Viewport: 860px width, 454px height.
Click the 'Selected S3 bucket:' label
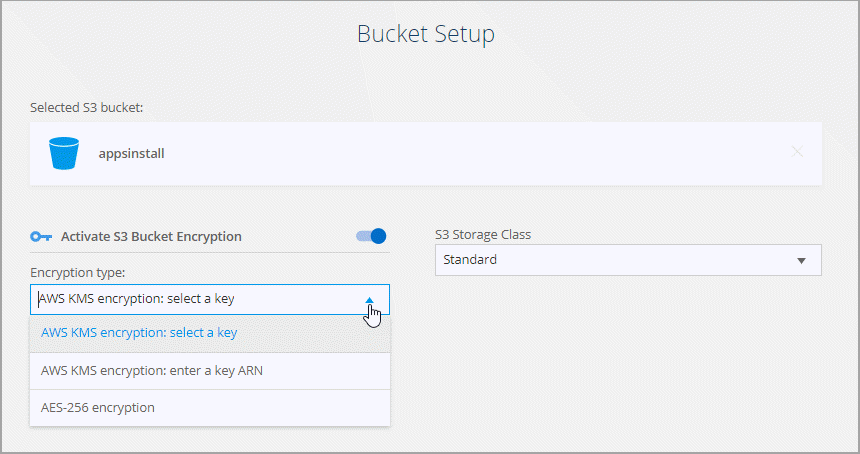pyautogui.click(x=85, y=107)
